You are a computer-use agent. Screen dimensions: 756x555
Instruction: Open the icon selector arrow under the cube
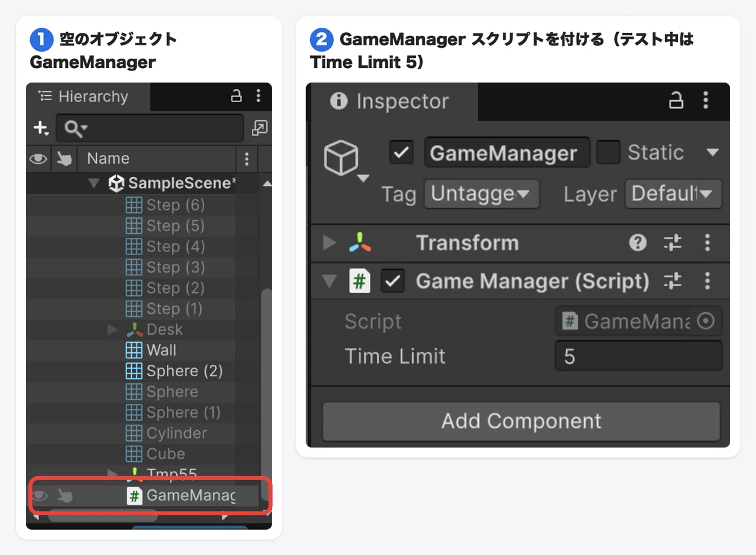pyautogui.click(x=363, y=179)
